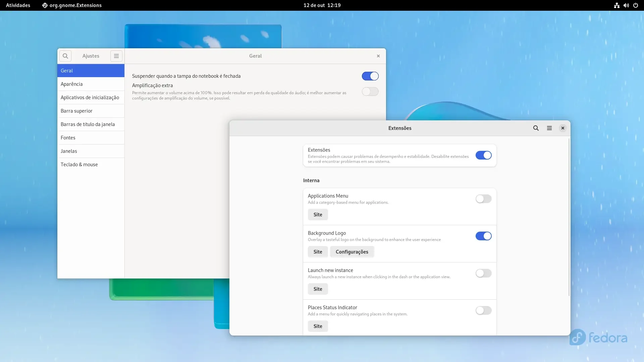The height and width of the screenshot is (362, 644).
Task: Select Fontes in the sidebar
Action: (91, 138)
